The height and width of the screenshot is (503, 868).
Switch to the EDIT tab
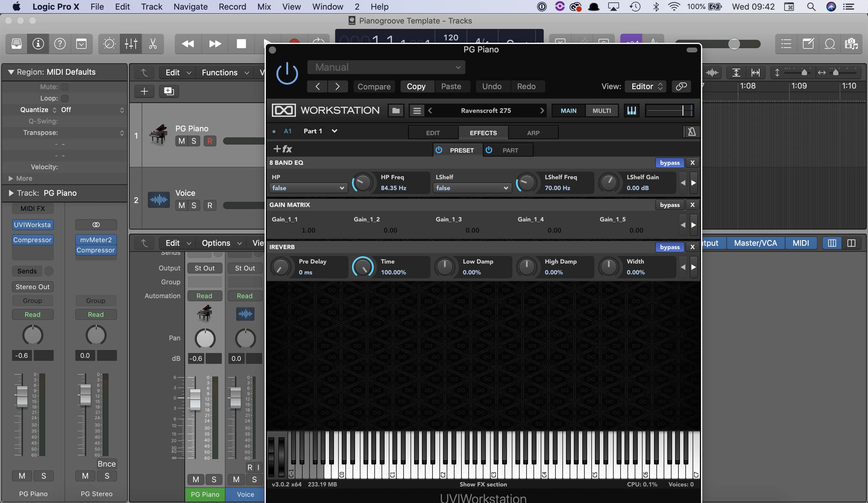click(433, 133)
